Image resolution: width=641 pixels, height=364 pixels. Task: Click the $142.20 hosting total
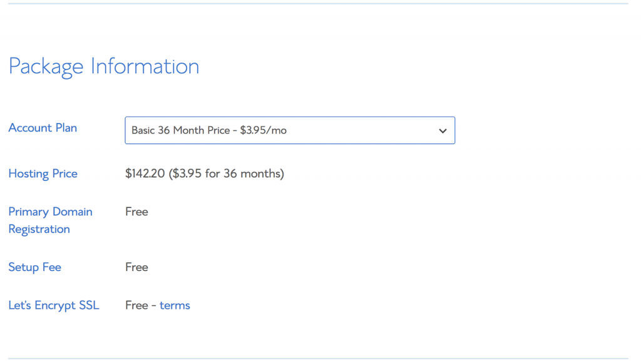click(145, 173)
